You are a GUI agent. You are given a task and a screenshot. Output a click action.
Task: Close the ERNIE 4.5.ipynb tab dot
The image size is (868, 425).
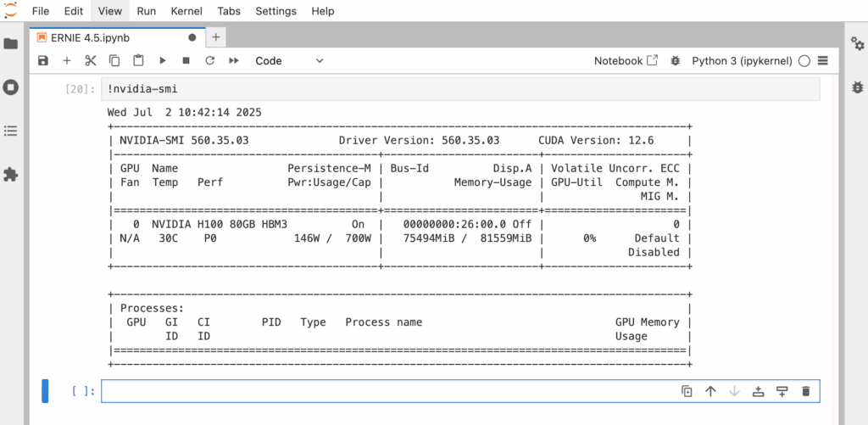tap(192, 37)
